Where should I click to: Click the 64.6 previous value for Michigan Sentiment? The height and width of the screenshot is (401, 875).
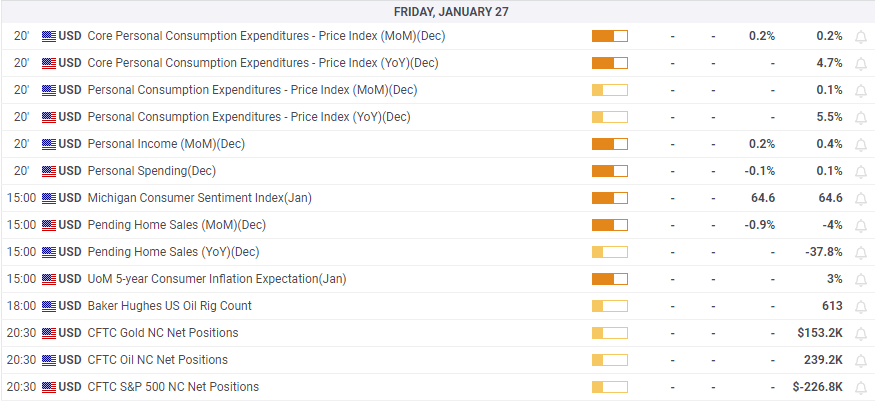pos(830,198)
